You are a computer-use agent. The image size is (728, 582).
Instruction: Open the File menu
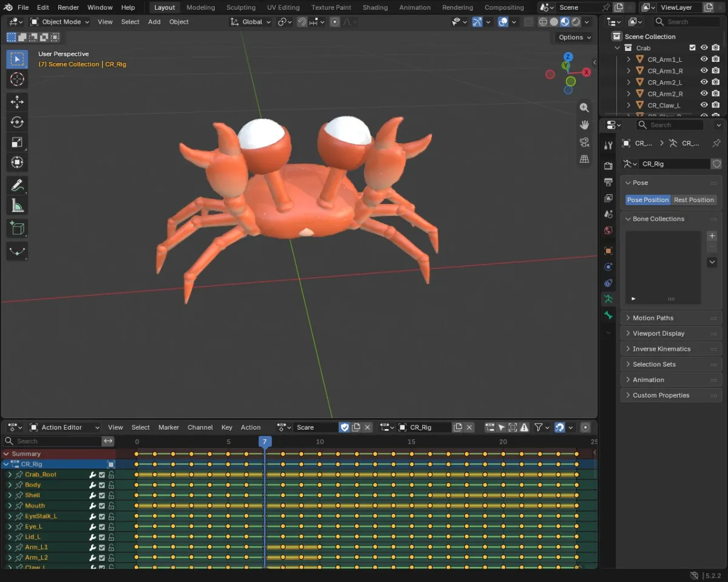point(23,7)
